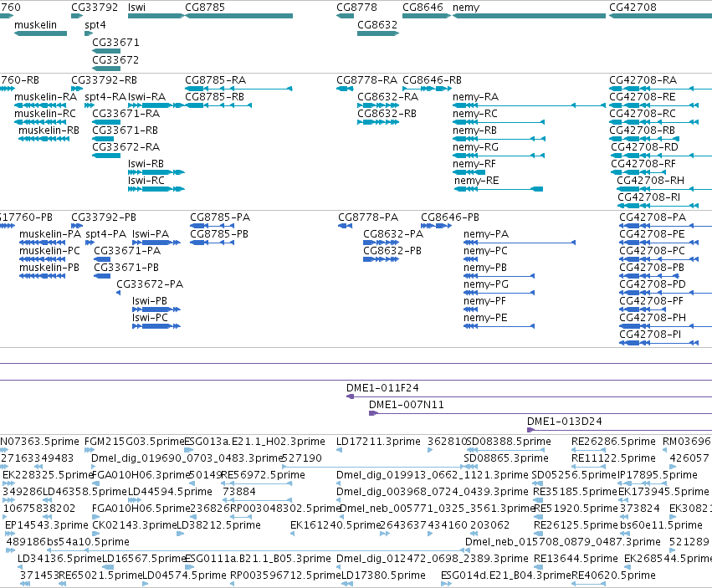Click protein label CG8785-PB
The image size is (712, 588).
(x=219, y=234)
